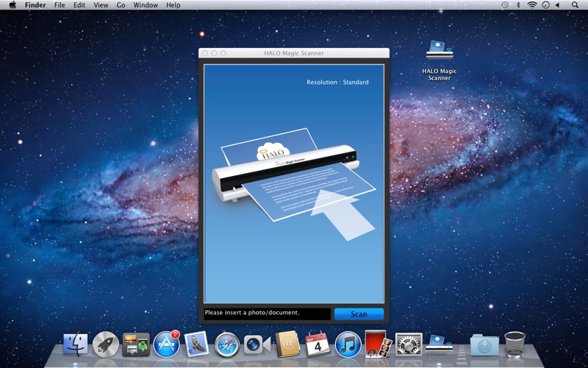The height and width of the screenshot is (368, 588).
Task: Click the Bluetooth menu bar icon
Action: click(x=517, y=5)
